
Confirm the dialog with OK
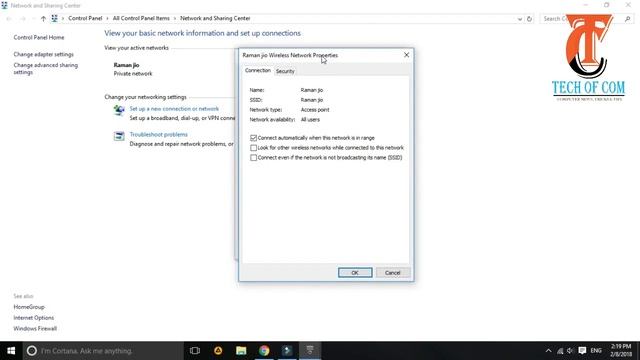pyautogui.click(x=355, y=273)
